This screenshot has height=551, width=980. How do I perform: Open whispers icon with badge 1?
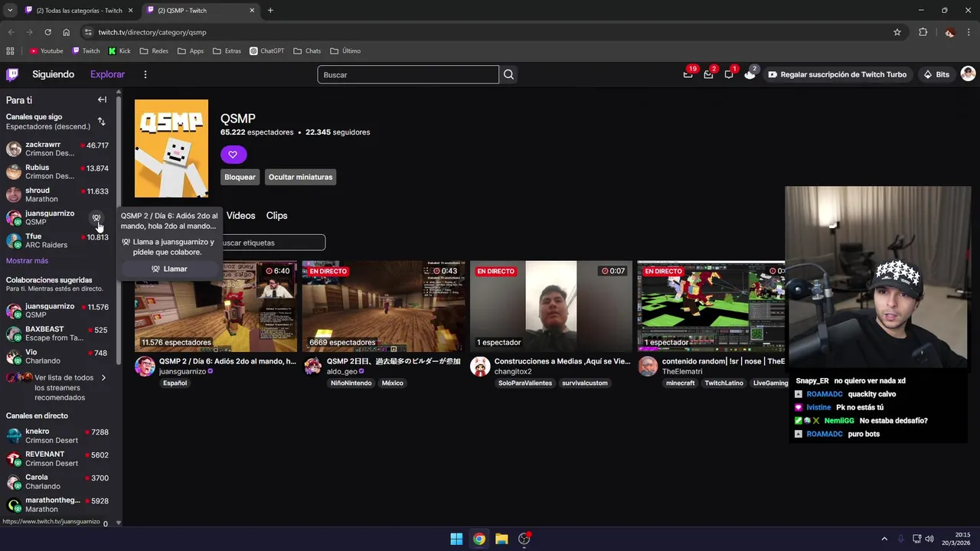tap(729, 74)
